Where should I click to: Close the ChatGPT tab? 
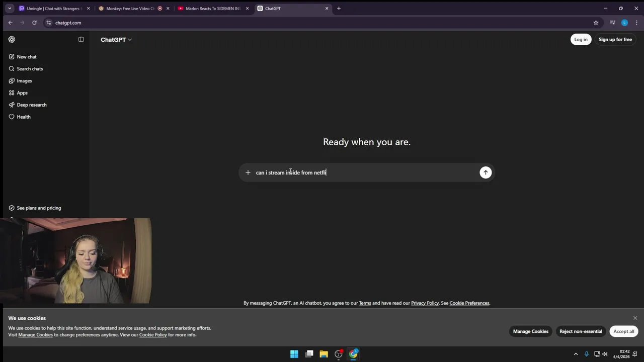tap(327, 9)
